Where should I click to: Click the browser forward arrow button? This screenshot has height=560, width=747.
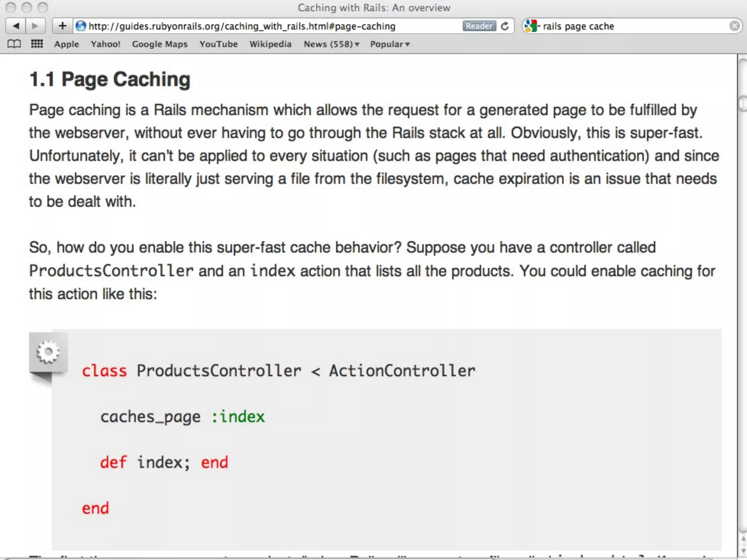pos(35,26)
